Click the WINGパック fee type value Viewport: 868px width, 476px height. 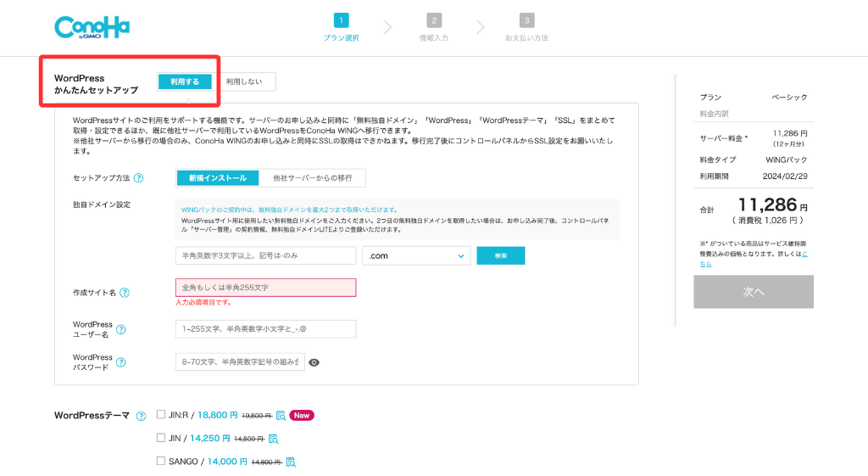coord(786,160)
